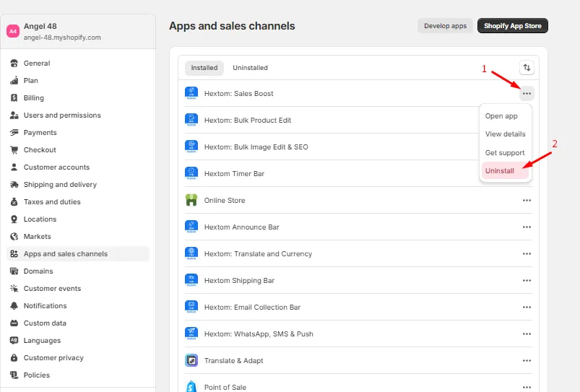This screenshot has height=392, width=580.
Task: Click the Billing receipt icon
Action: [x=14, y=98]
